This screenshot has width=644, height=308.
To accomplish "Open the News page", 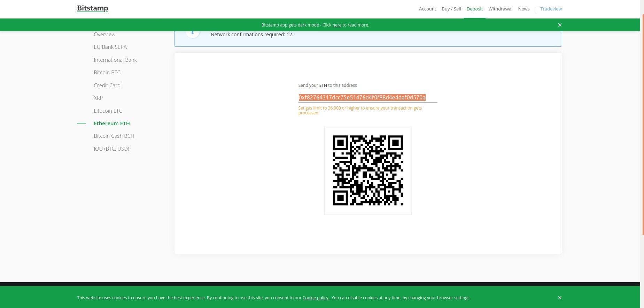I will (x=524, y=9).
